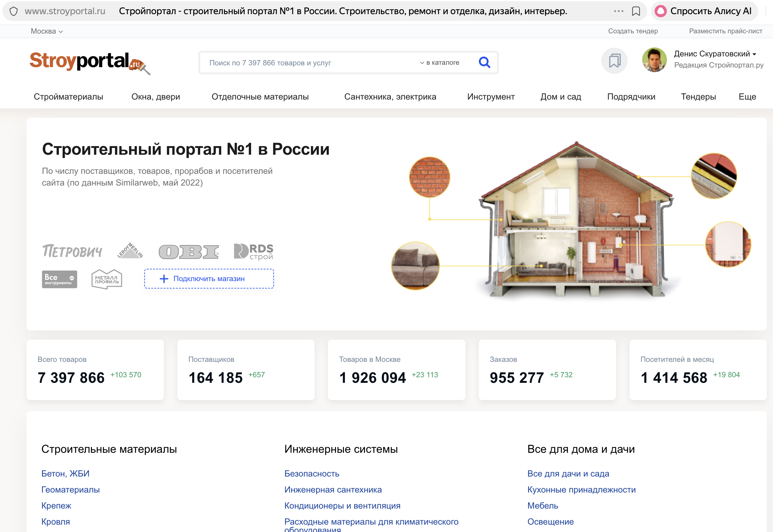
Task: Click the OBI partner logo
Action: pyautogui.click(x=189, y=252)
